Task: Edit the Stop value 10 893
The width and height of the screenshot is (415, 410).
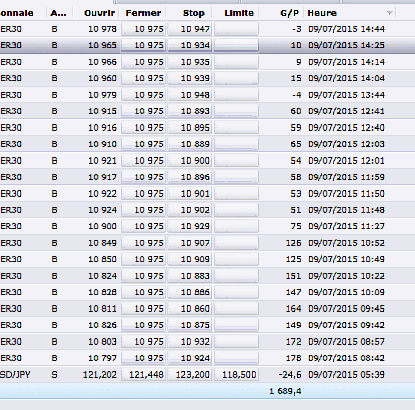Action: pyautogui.click(x=190, y=111)
